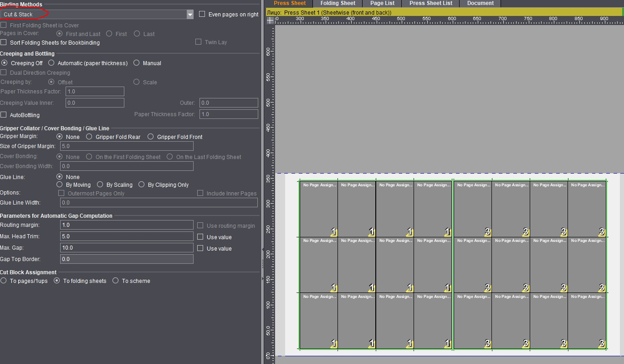Click the Routing margin input field

(127, 225)
